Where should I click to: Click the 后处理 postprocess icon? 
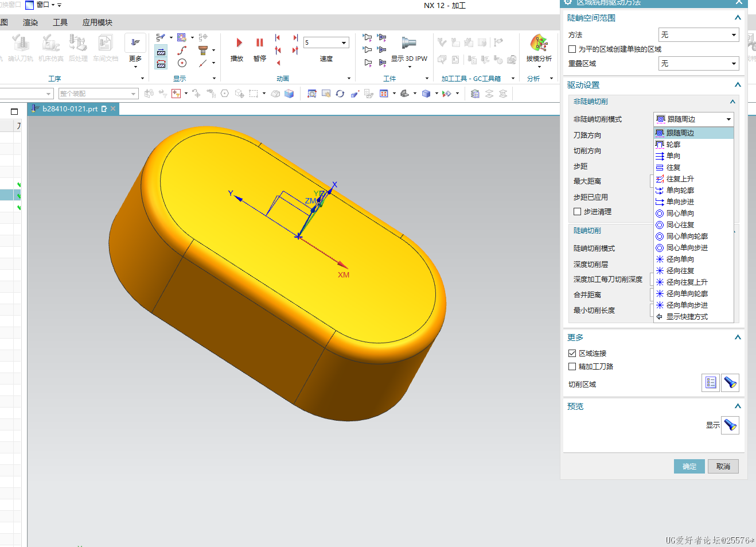point(78,42)
